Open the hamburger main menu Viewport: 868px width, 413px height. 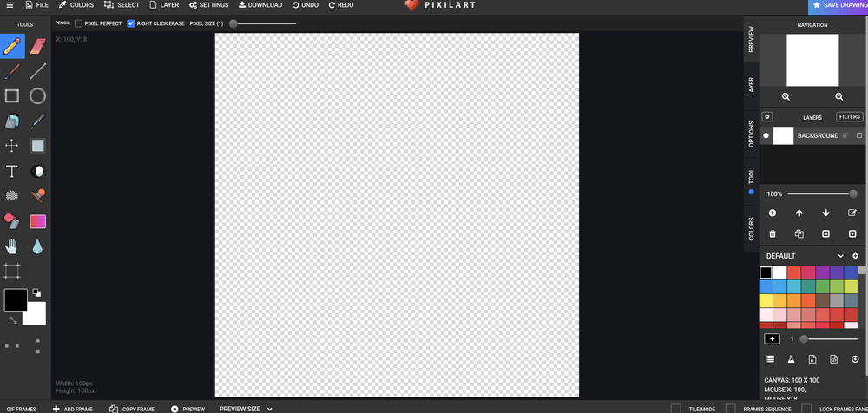pos(10,5)
